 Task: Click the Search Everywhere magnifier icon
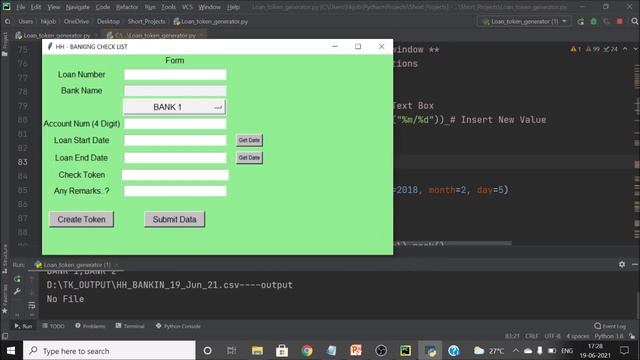[635, 21]
